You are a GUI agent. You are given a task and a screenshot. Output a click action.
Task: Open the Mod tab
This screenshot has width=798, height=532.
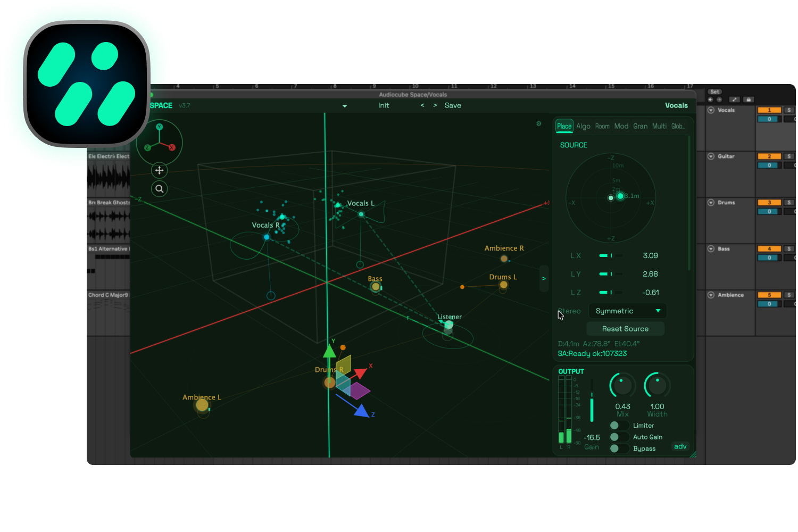(x=621, y=126)
